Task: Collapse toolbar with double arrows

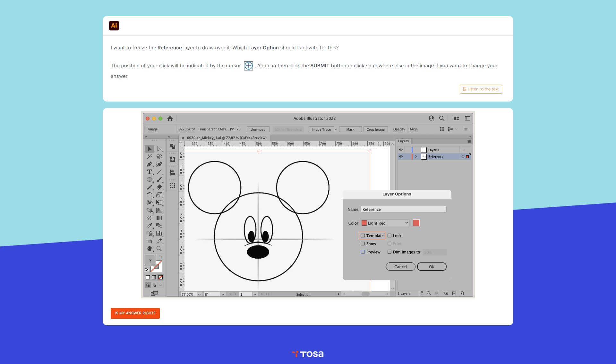Action: (x=146, y=137)
